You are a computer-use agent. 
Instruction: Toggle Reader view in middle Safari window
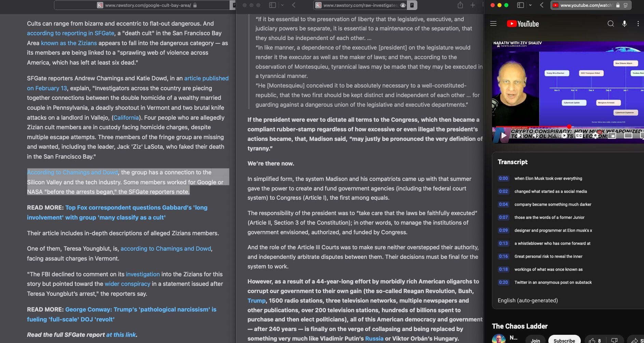[412, 5]
